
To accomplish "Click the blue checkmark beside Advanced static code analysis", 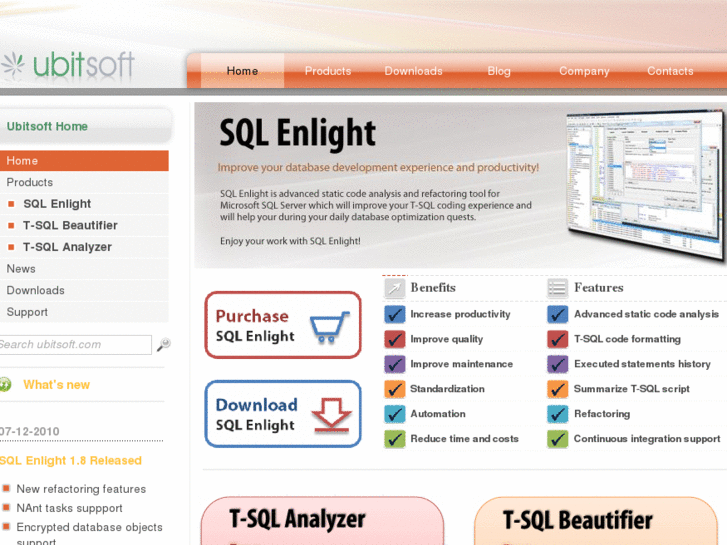I will click(x=557, y=314).
